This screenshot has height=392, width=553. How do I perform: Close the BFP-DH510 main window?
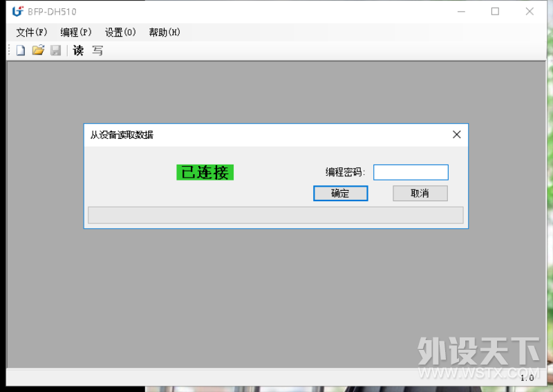529,12
